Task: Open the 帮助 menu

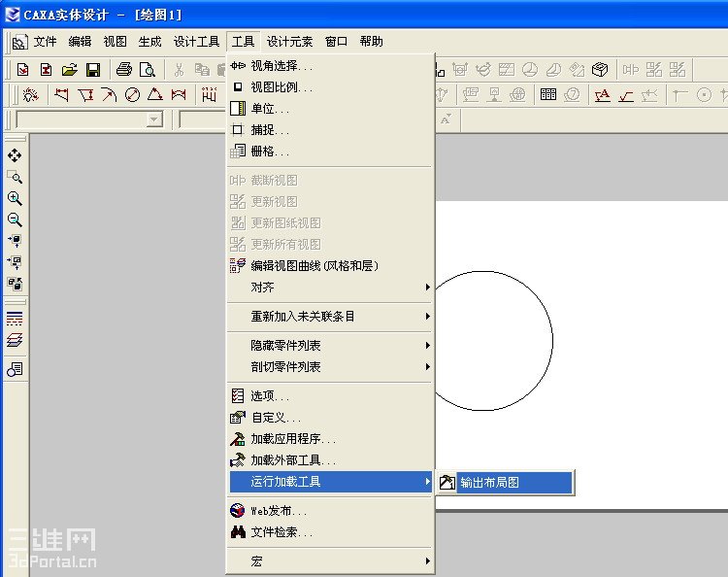Action: pyautogui.click(x=371, y=42)
